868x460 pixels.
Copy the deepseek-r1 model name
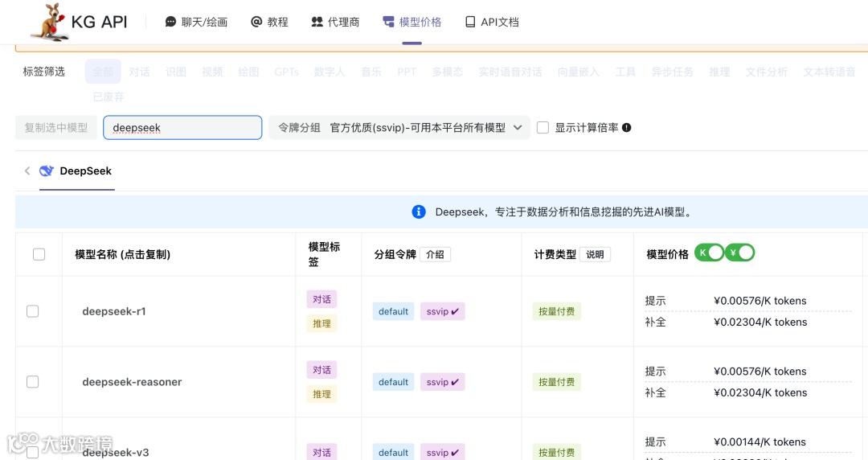coord(114,311)
